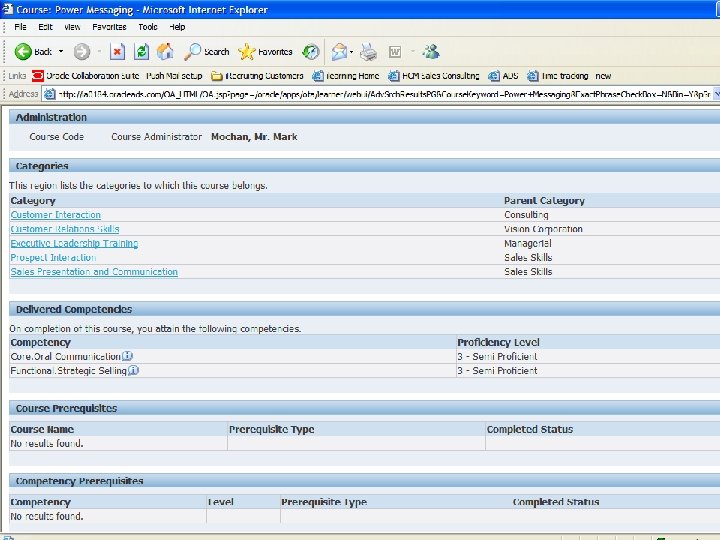720x540 pixels.
Task: Click Completed Status header in Course Prerequisites
Action: pos(530,429)
